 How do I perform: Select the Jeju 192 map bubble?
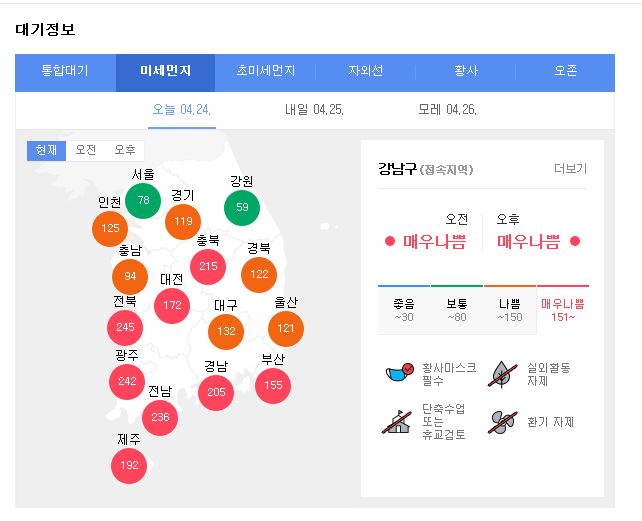129,465
